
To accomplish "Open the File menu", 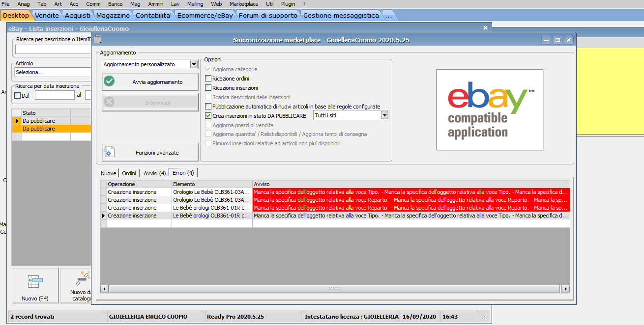I will point(6,4).
